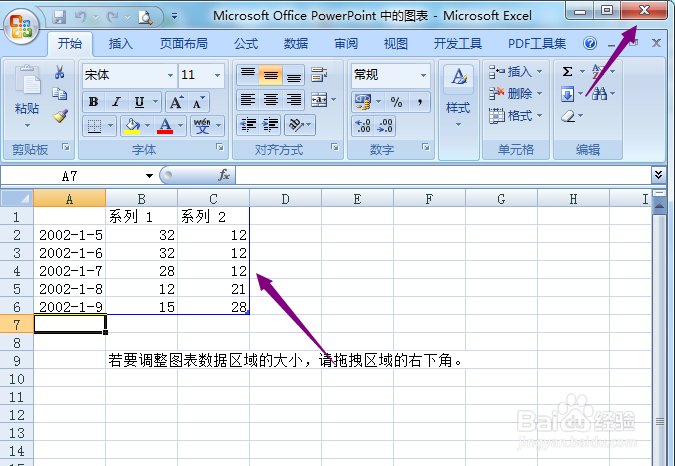Expand the formula bar
Image resolution: width=675 pixels, height=466 pixels.
tap(658, 175)
